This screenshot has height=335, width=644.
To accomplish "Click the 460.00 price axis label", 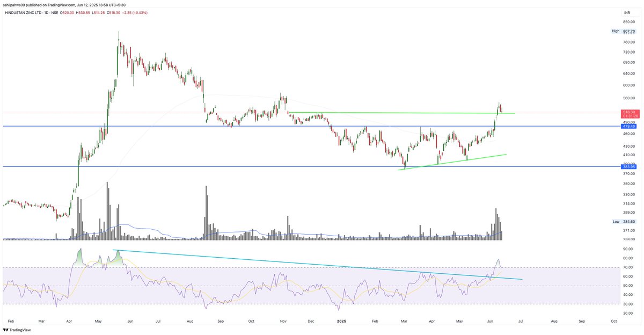I will [628, 134].
